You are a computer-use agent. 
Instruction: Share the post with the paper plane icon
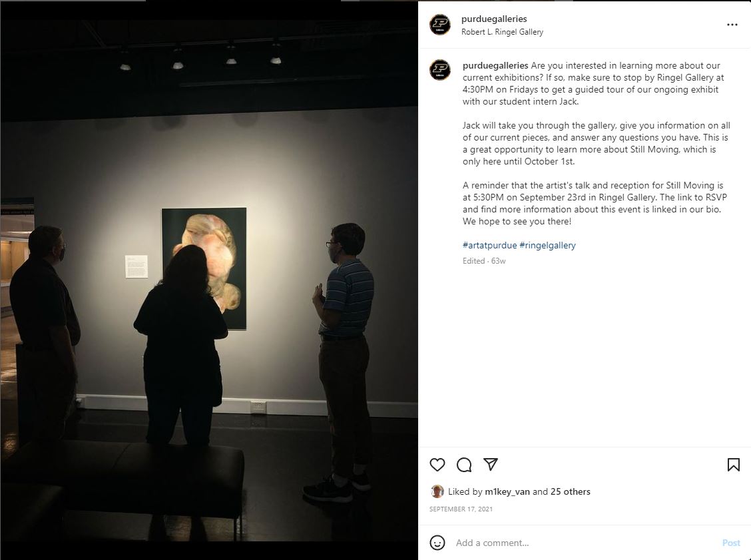(x=491, y=464)
